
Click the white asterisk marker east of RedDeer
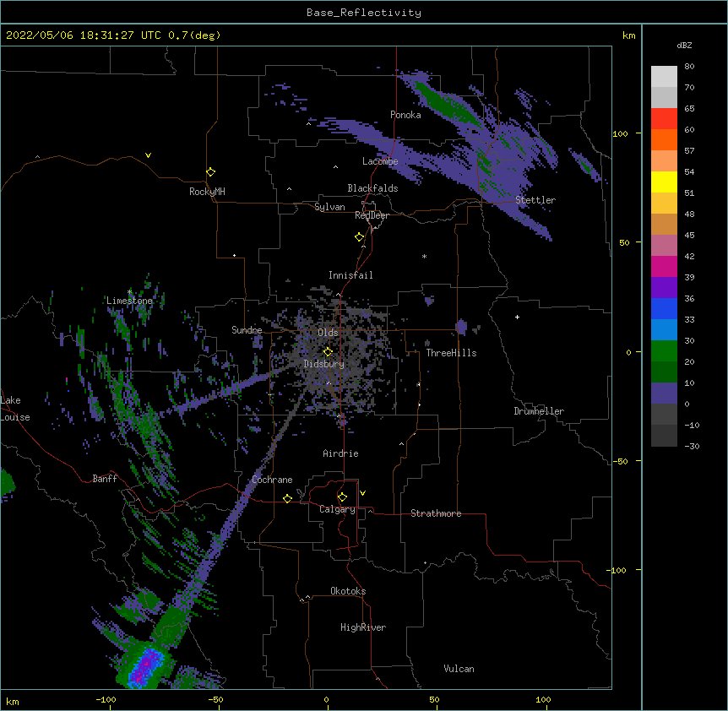point(424,256)
